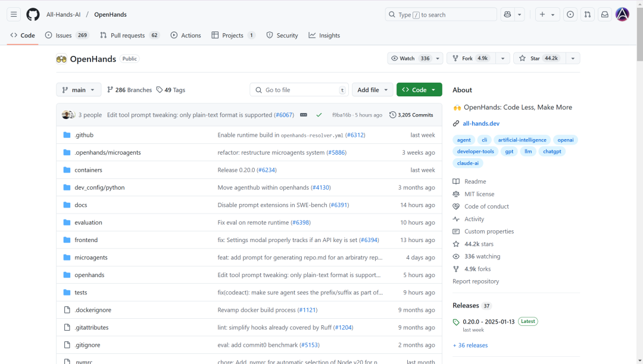The height and width of the screenshot is (364, 643).
Task: Expand the Add file dropdown
Action: pos(372,90)
